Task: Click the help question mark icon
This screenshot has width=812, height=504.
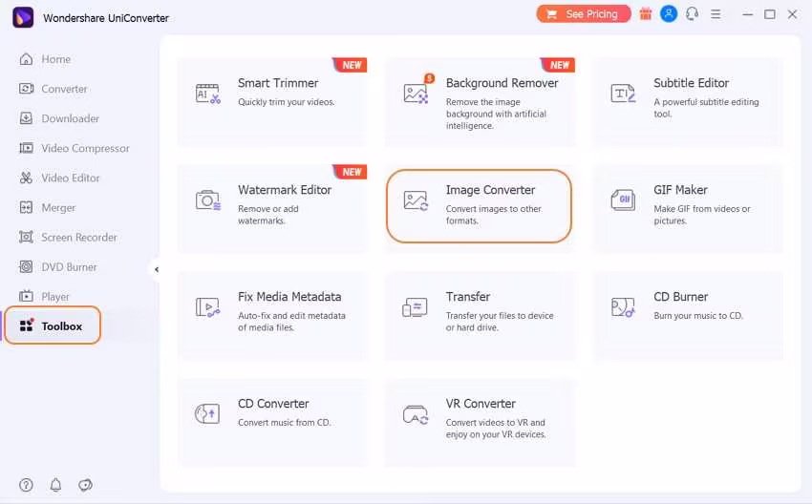Action: click(x=26, y=485)
